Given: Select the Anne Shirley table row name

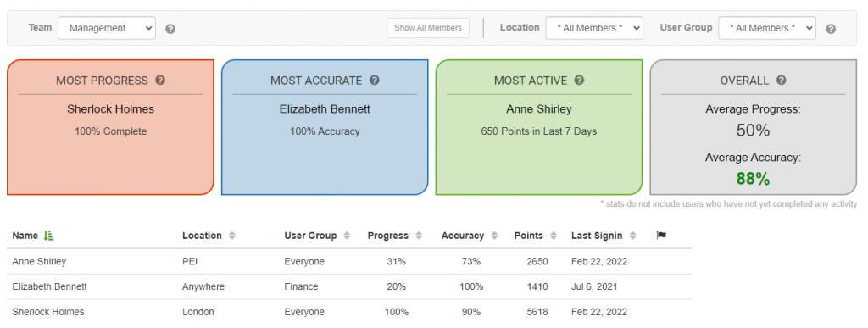Looking at the screenshot, I should pyautogui.click(x=39, y=262).
